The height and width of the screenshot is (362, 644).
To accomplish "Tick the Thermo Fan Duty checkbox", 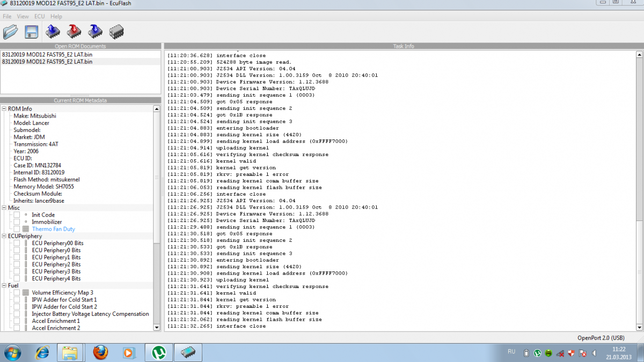I will (17, 229).
